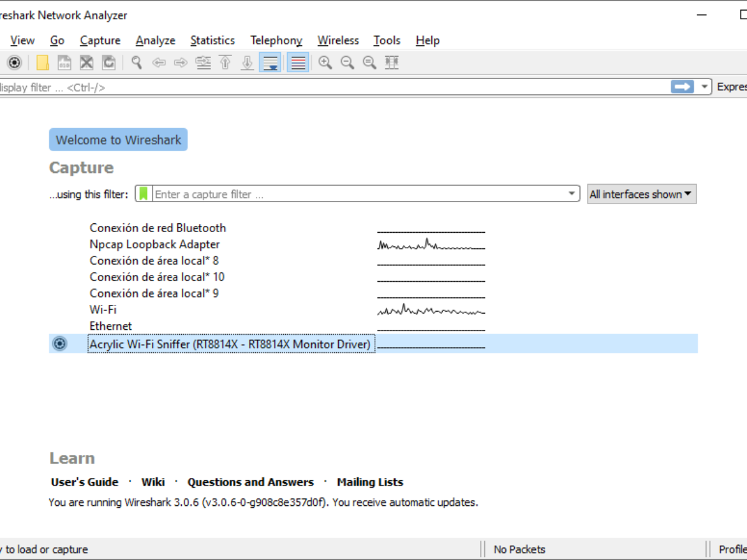Reload the capture file

click(x=109, y=62)
